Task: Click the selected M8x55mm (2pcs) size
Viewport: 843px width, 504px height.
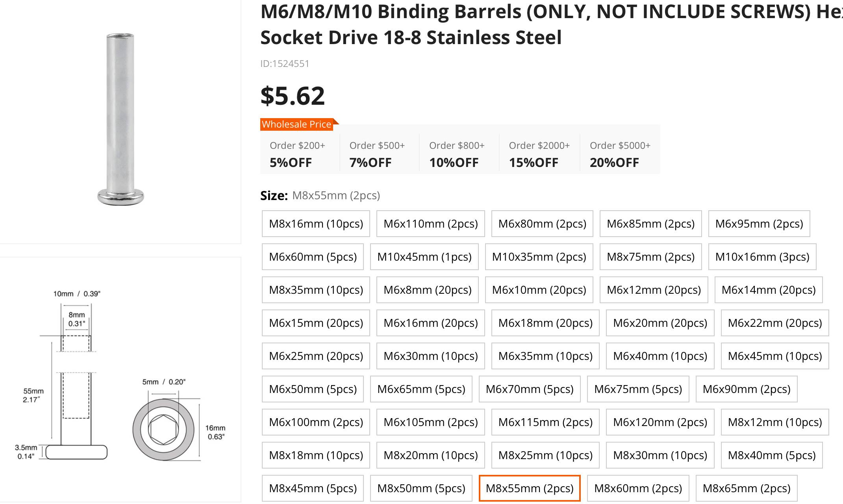Action: pyautogui.click(x=529, y=488)
